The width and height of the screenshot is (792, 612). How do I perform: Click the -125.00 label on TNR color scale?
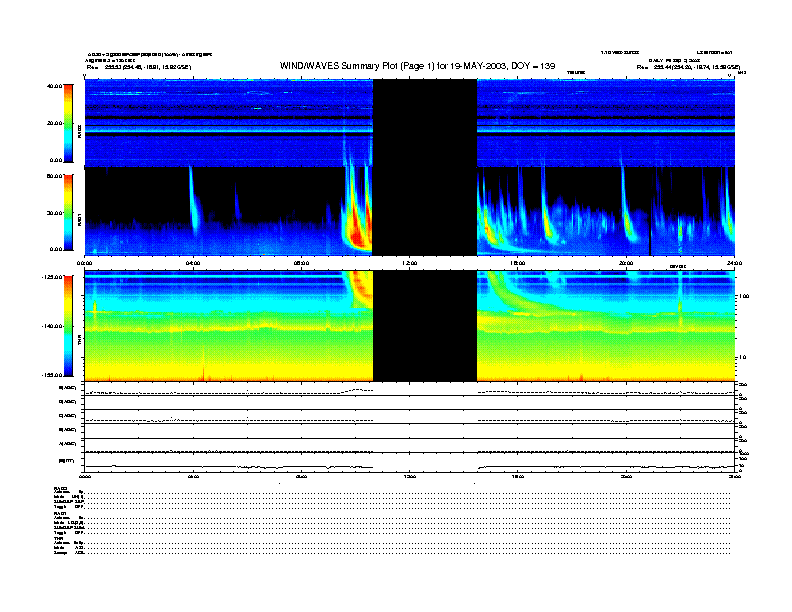coord(52,277)
